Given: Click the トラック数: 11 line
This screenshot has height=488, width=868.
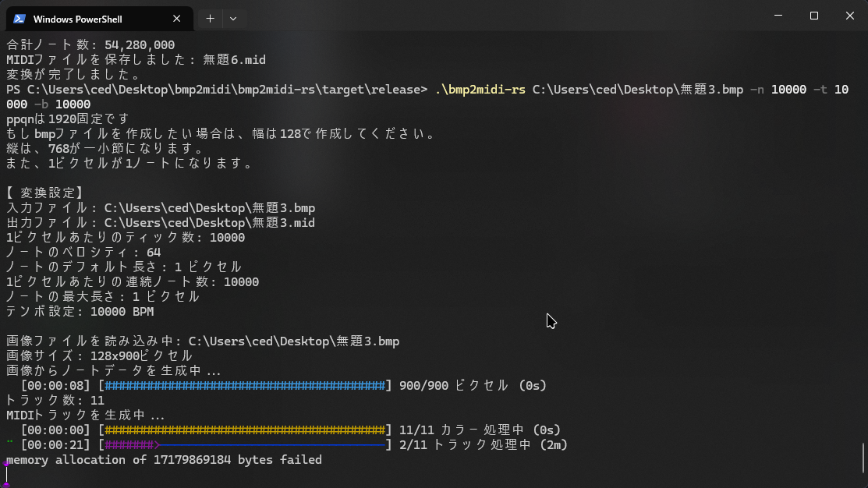Looking at the screenshot, I should click(x=55, y=401).
